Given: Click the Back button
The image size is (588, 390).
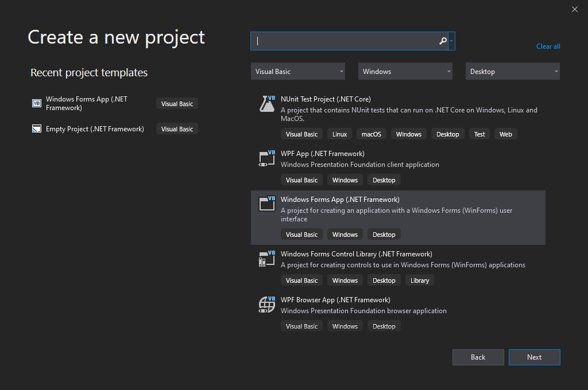Looking at the screenshot, I should (x=478, y=357).
